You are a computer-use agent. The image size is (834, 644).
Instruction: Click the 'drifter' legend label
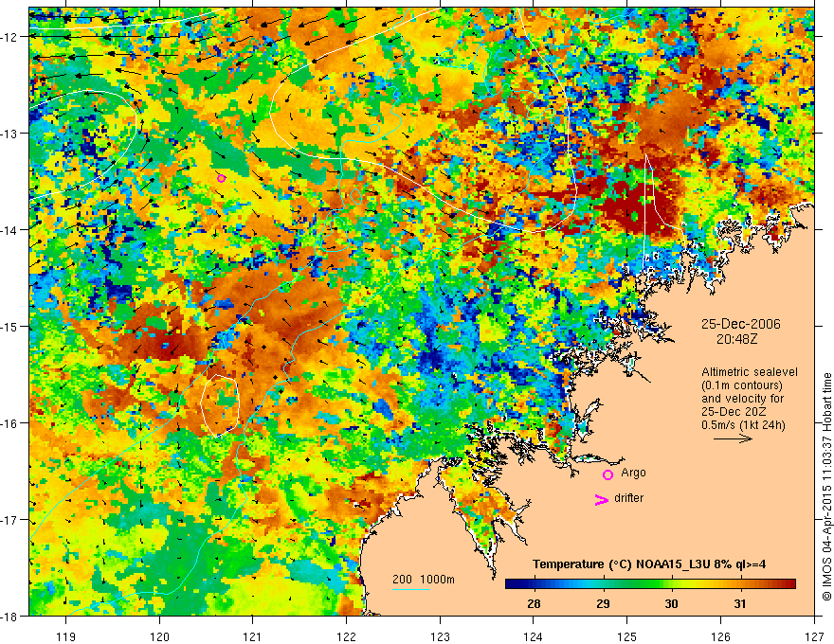[628, 498]
